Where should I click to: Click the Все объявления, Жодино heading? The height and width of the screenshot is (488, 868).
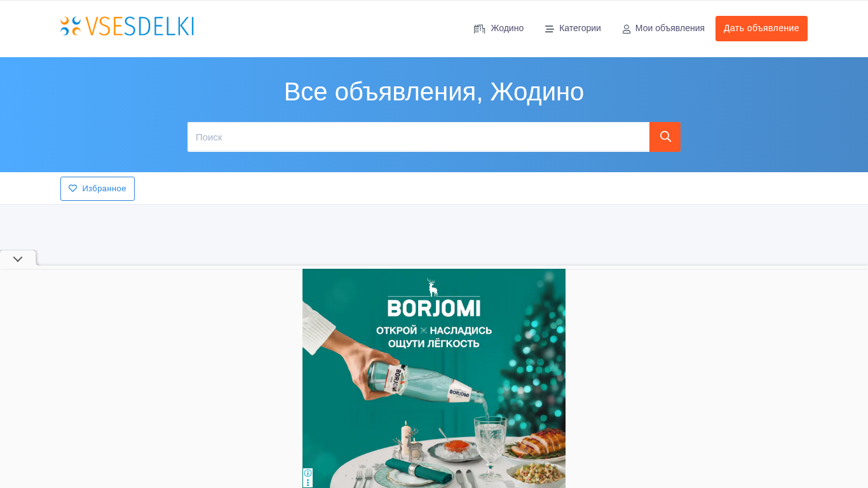point(434,91)
